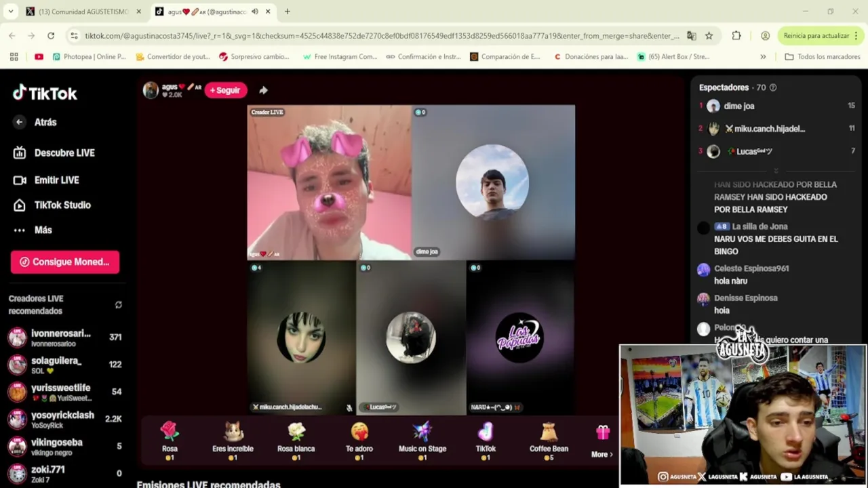
Task: Open Alert Box Stre bookmark
Action: pyautogui.click(x=673, y=57)
